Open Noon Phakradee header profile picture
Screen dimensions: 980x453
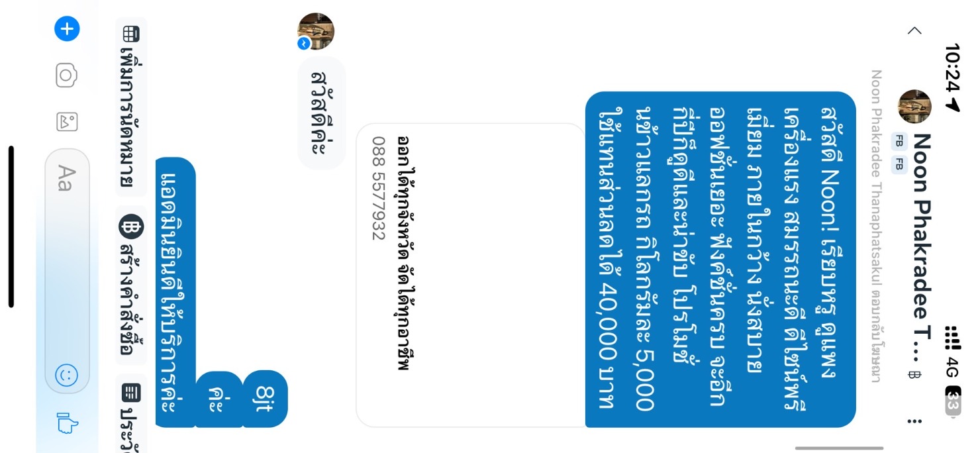(x=914, y=107)
